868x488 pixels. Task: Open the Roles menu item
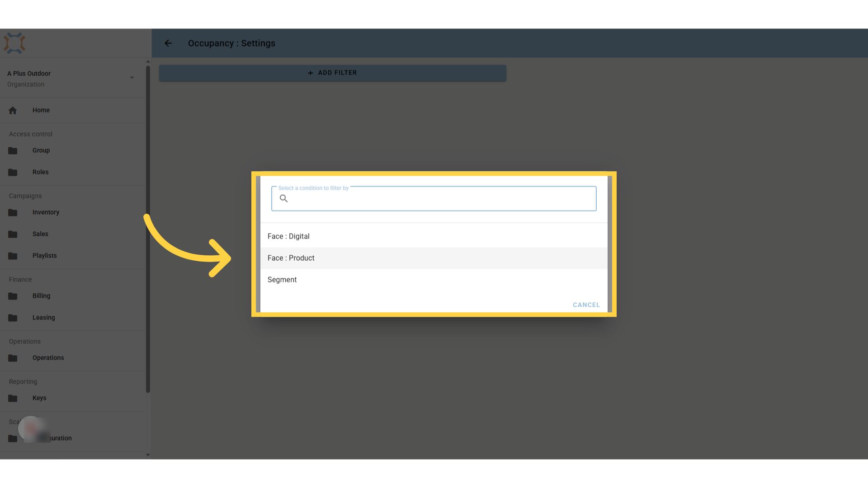click(72, 172)
